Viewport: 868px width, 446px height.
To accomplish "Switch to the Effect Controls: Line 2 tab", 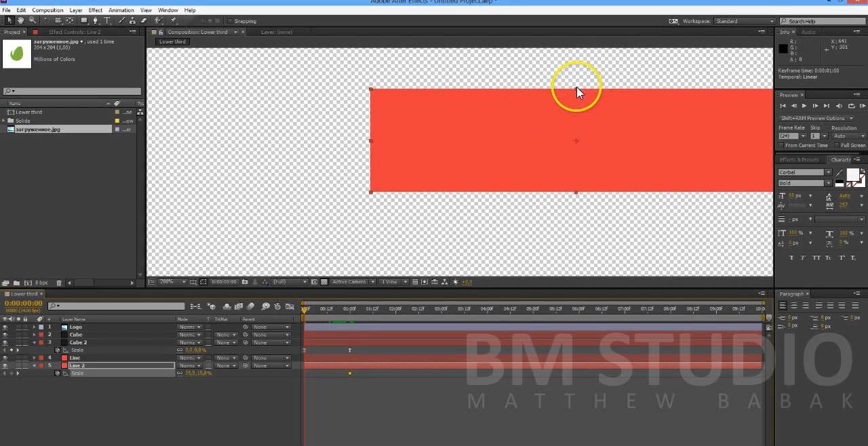I will (x=75, y=32).
